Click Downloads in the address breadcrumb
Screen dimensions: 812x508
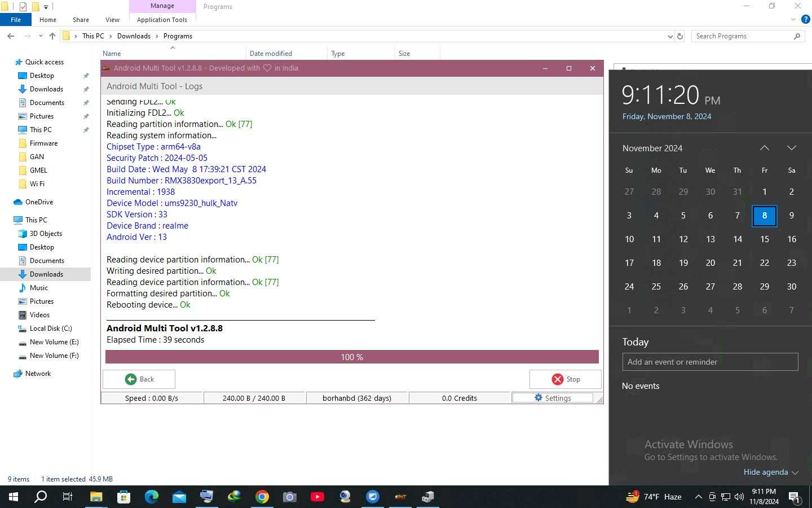[x=134, y=36]
